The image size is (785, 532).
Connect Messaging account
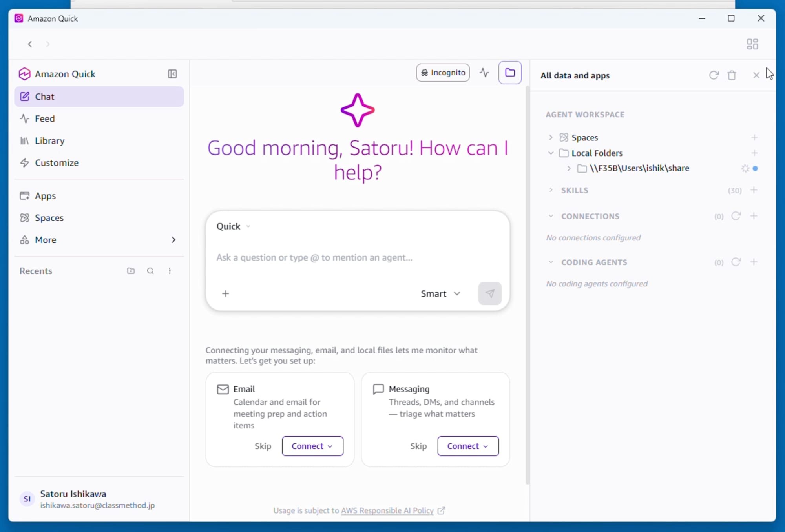(x=468, y=446)
